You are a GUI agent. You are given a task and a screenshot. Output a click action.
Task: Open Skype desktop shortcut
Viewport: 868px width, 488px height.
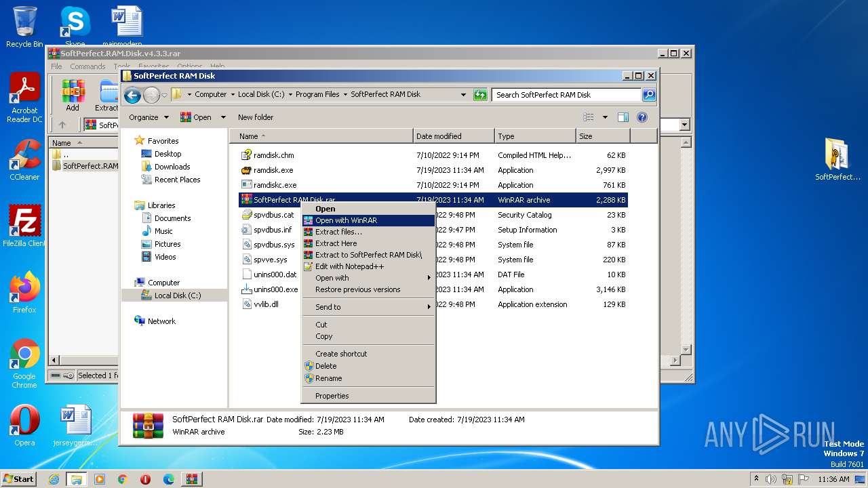pos(75,26)
